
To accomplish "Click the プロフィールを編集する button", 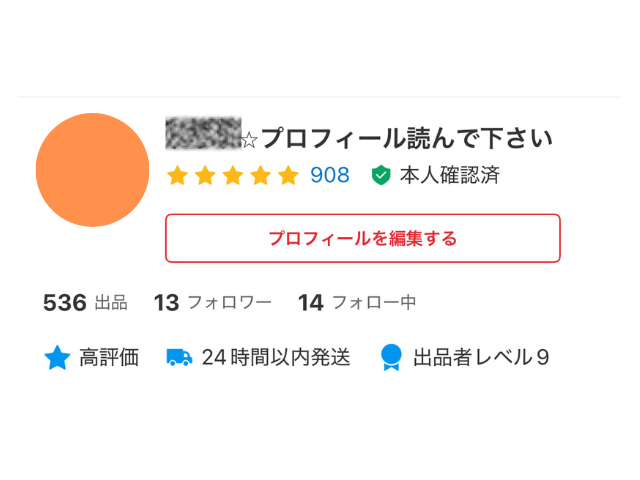I will (x=362, y=238).
